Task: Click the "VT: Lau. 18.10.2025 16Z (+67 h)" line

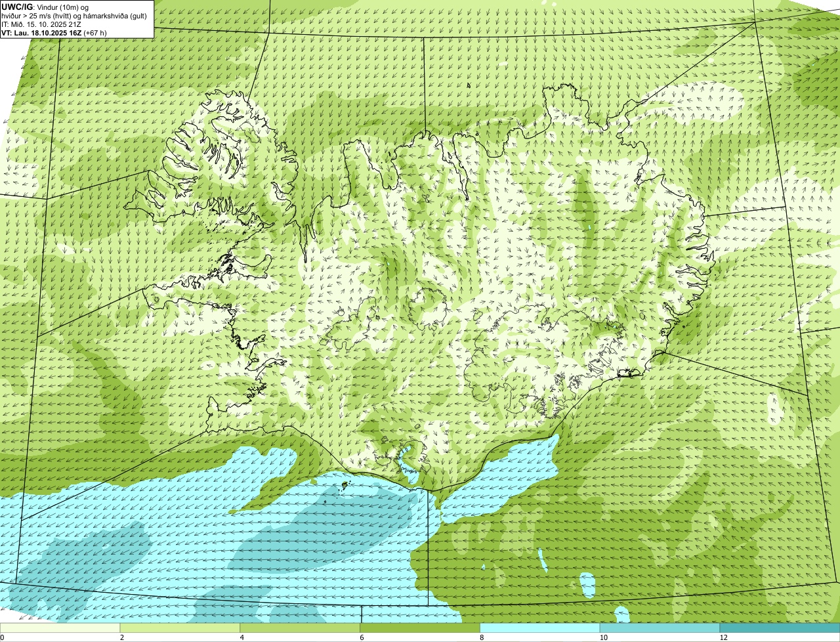Action: (54, 33)
